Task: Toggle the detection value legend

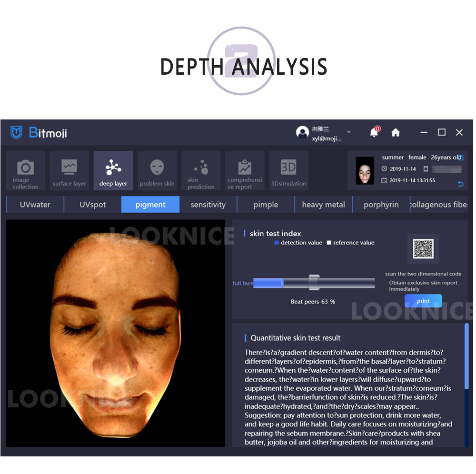Action: pyautogui.click(x=278, y=243)
